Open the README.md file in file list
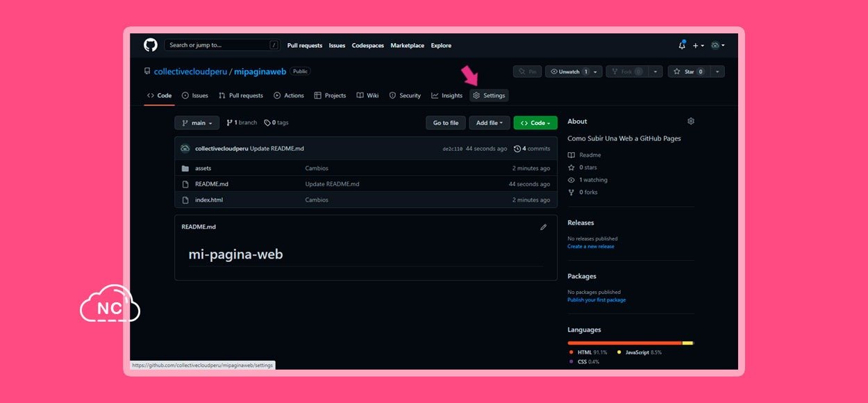Image resolution: width=868 pixels, height=403 pixels. pos(212,184)
